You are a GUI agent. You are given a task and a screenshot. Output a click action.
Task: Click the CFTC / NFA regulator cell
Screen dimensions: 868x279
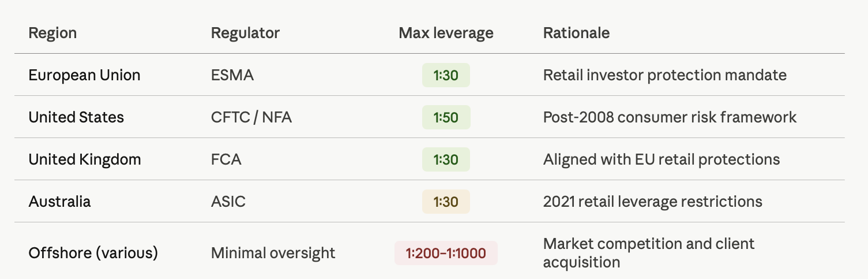coord(251,117)
